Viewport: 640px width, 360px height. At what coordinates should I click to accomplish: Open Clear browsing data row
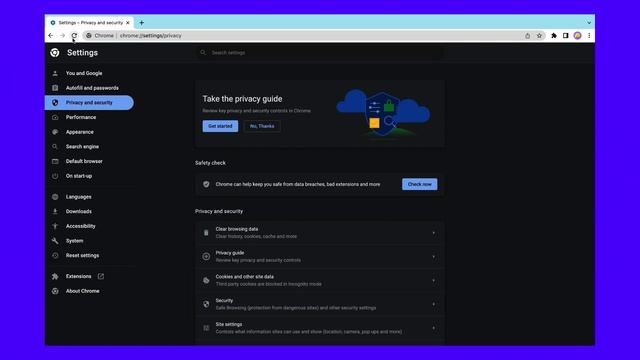coord(320,233)
